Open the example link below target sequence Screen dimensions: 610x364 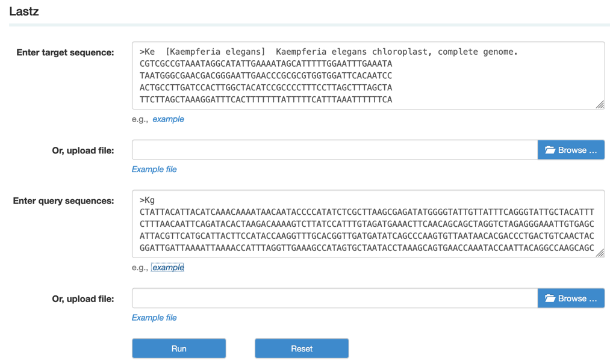tap(168, 119)
